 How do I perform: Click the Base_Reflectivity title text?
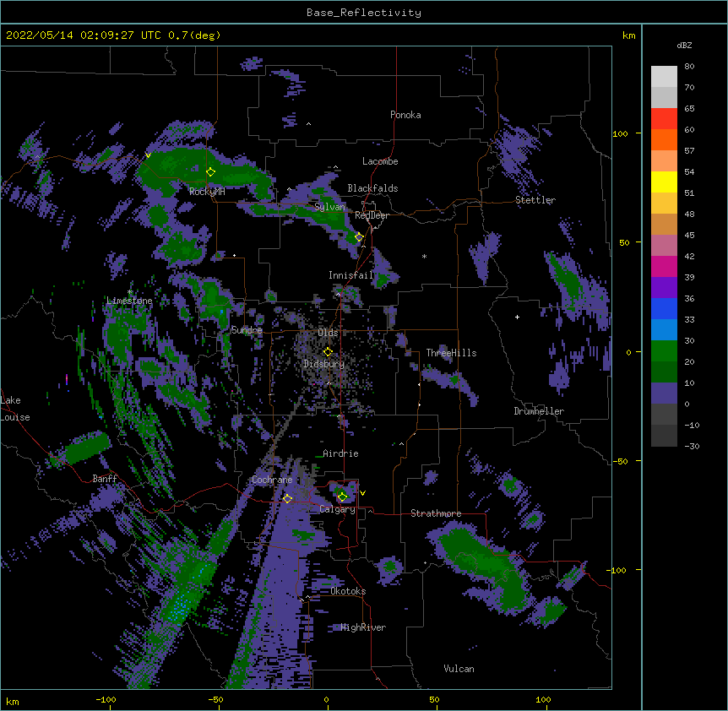[x=364, y=13]
